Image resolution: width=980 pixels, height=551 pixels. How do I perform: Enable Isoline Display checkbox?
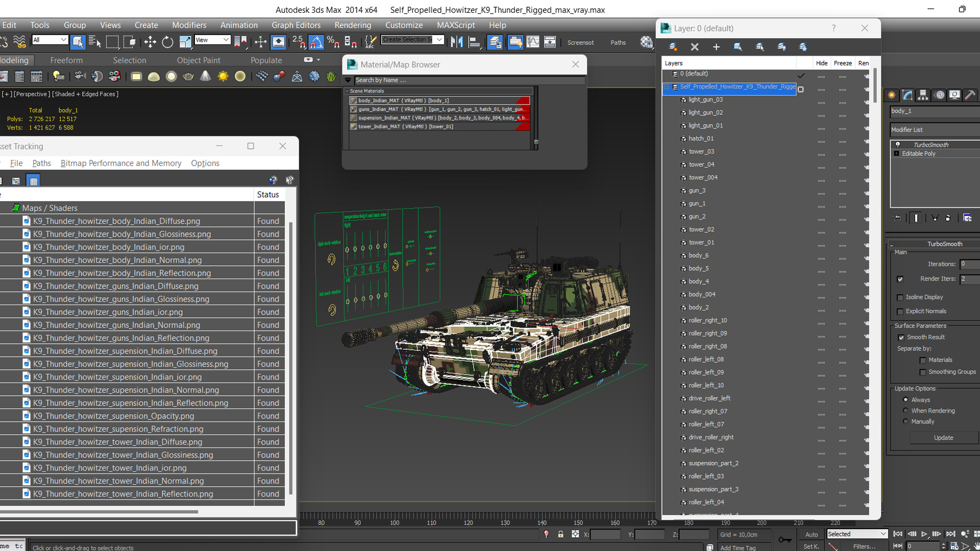point(900,297)
